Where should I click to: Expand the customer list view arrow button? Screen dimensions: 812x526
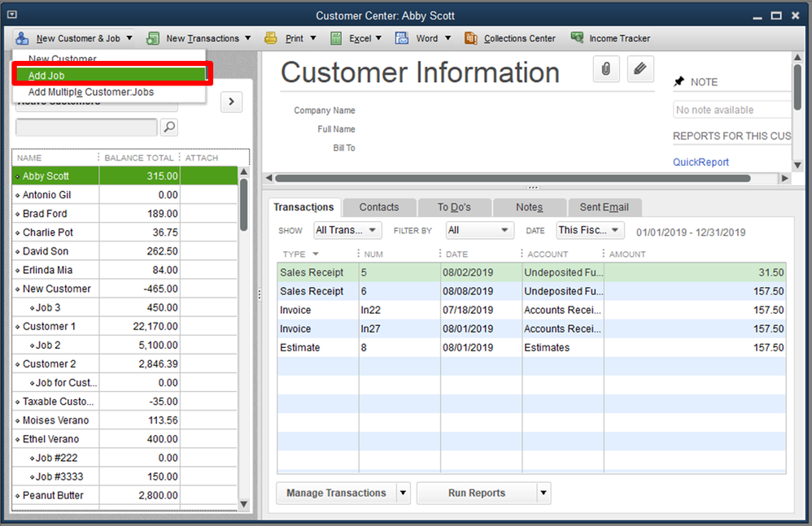tap(232, 102)
